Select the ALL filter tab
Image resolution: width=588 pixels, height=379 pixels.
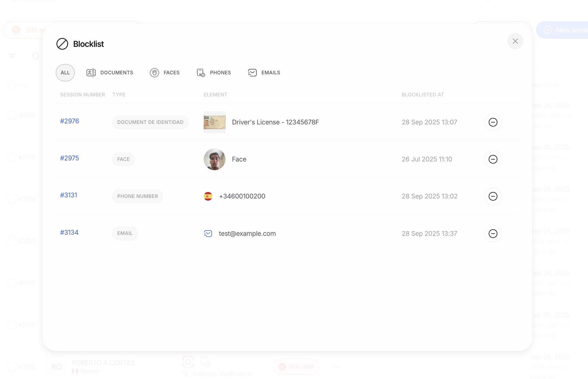pos(65,73)
